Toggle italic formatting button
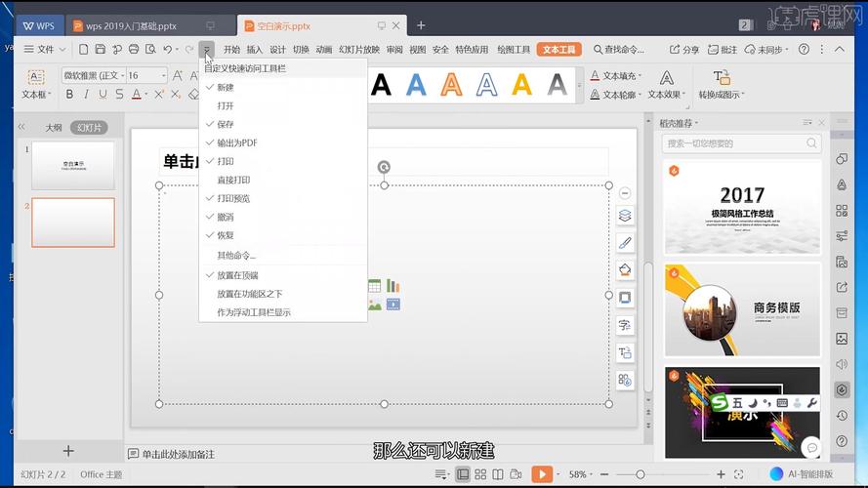 pyautogui.click(x=86, y=94)
